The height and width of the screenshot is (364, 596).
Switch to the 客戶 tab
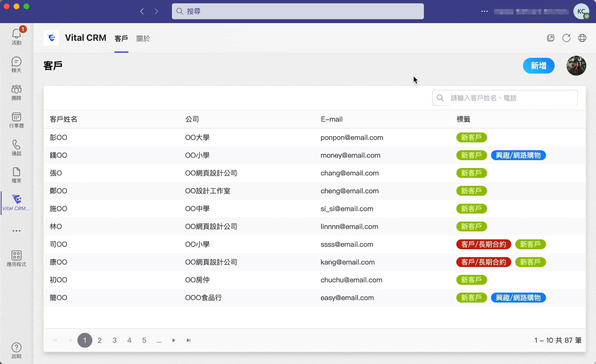[x=121, y=38]
